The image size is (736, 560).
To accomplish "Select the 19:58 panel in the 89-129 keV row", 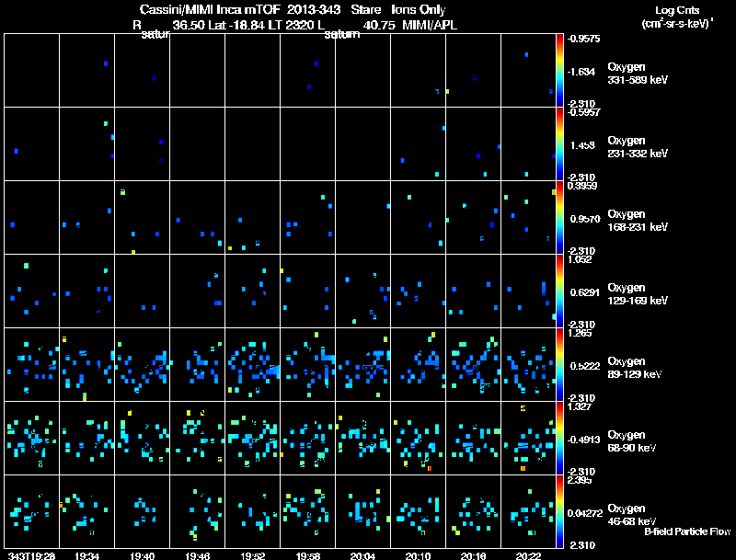I will click(x=307, y=365).
